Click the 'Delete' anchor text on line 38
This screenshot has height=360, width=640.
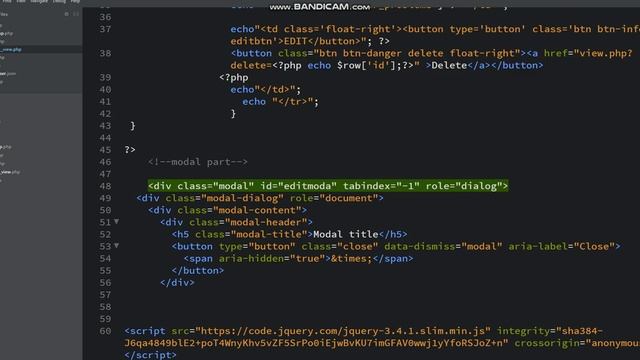(449, 65)
